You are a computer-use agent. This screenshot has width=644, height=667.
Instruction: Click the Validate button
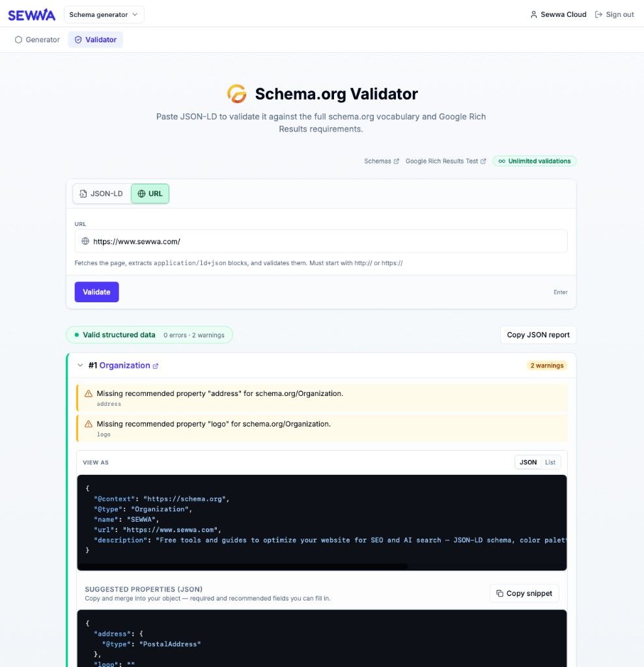click(96, 292)
